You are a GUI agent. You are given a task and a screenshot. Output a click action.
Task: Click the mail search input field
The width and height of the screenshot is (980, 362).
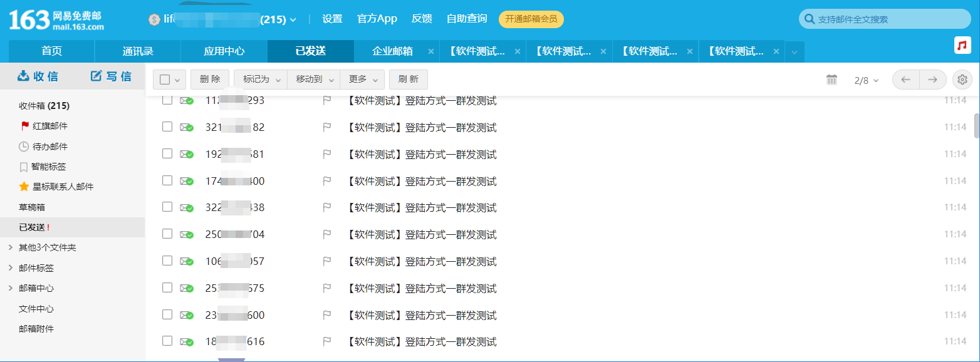coord(884,19)
